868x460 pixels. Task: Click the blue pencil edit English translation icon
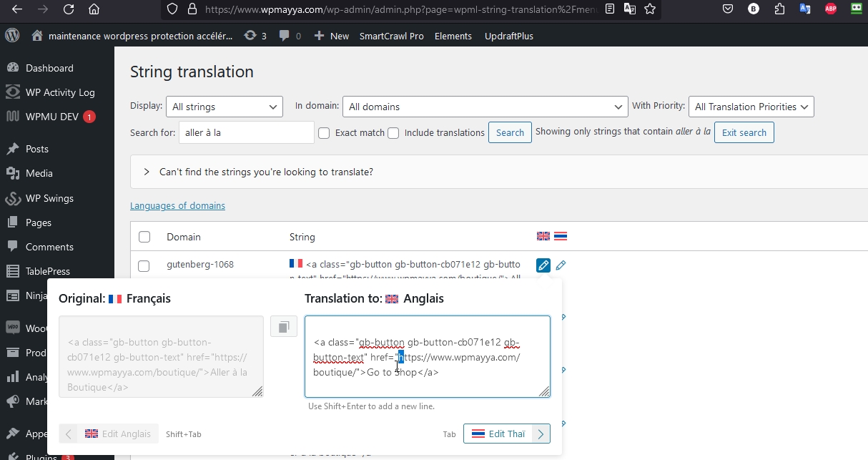[x=543, y=265]
